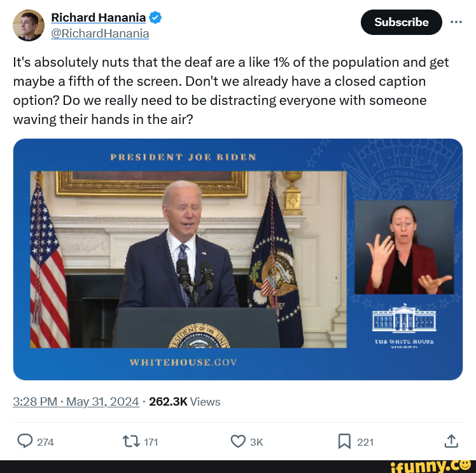Retweet the post using the repost icon
The height and width of the screenshot is (473, 476).
[131, 441]
